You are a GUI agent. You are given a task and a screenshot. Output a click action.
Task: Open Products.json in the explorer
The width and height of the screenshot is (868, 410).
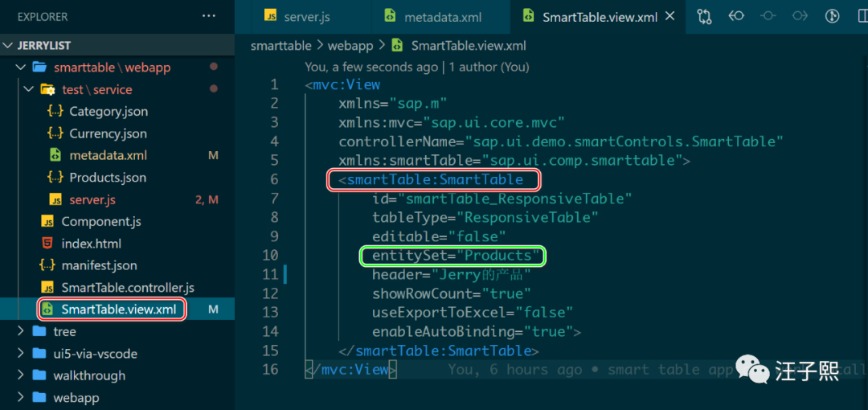pos(108,178)
